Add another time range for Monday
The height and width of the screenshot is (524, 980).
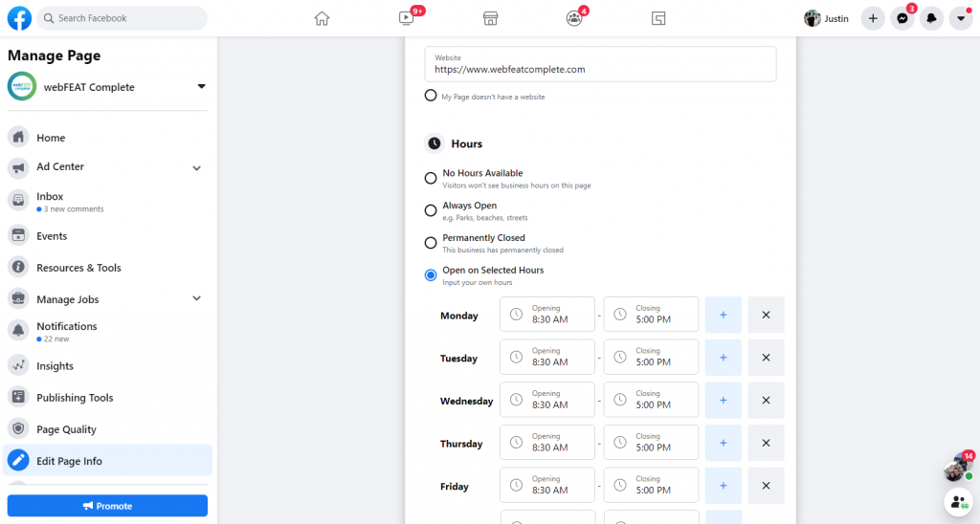724,315
